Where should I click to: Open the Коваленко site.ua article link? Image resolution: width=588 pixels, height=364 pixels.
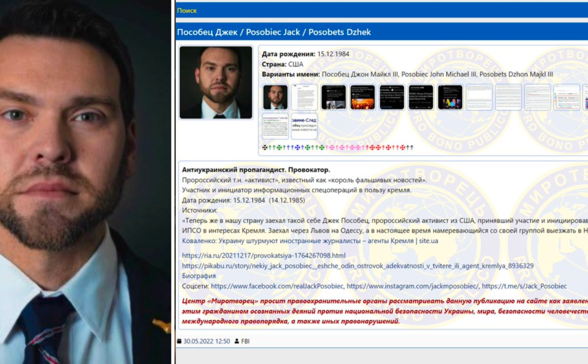(310, 241)
